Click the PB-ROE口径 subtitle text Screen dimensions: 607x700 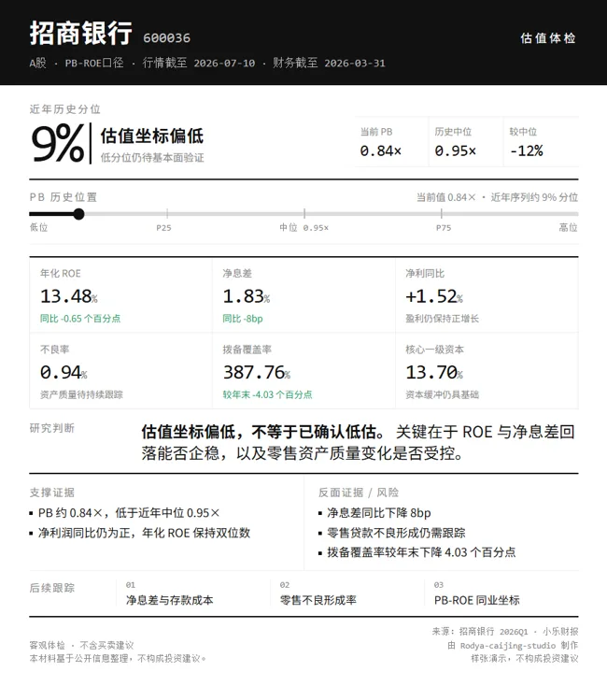(94, 63)
